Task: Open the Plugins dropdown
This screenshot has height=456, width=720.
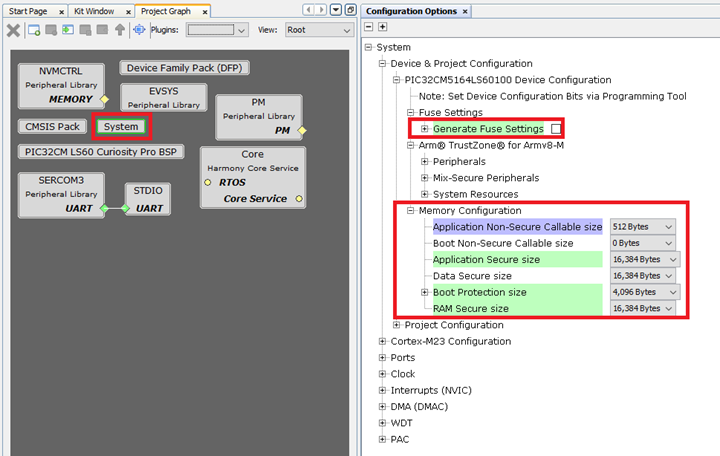Action: click(217, 30)
